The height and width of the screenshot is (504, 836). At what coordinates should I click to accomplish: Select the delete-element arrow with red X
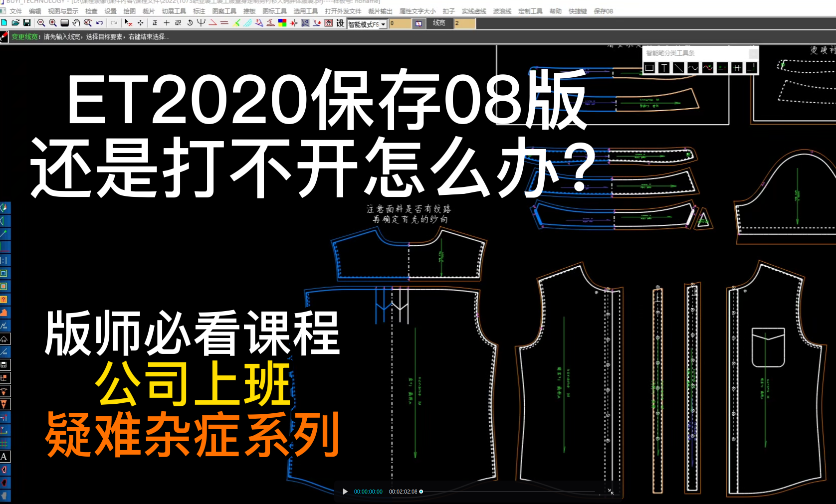coord(129,22)
